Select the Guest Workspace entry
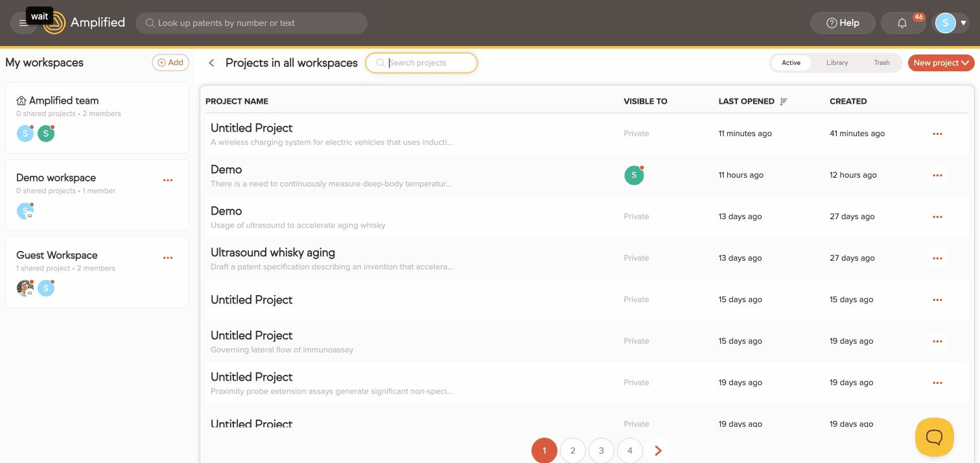 click(57, 255)
